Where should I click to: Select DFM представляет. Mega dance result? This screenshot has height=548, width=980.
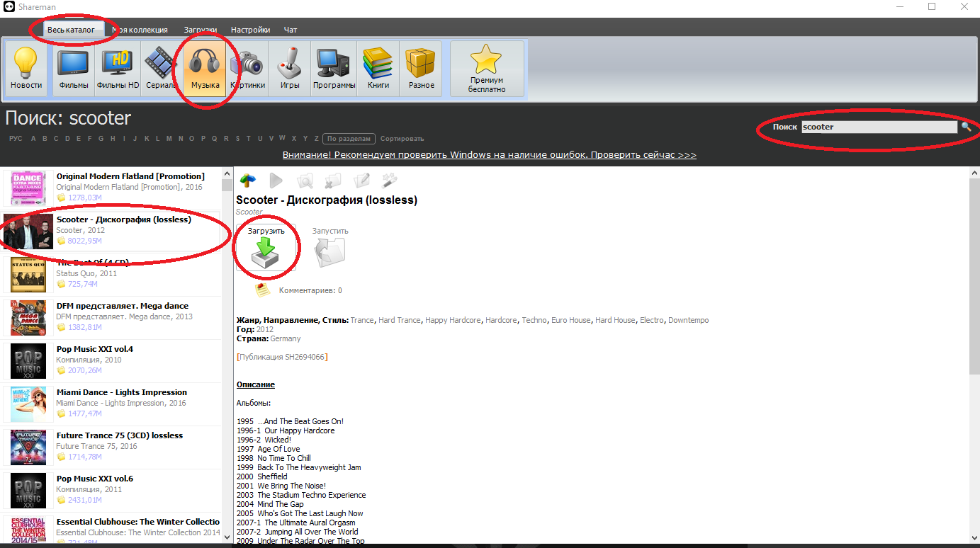coord(111,316)
